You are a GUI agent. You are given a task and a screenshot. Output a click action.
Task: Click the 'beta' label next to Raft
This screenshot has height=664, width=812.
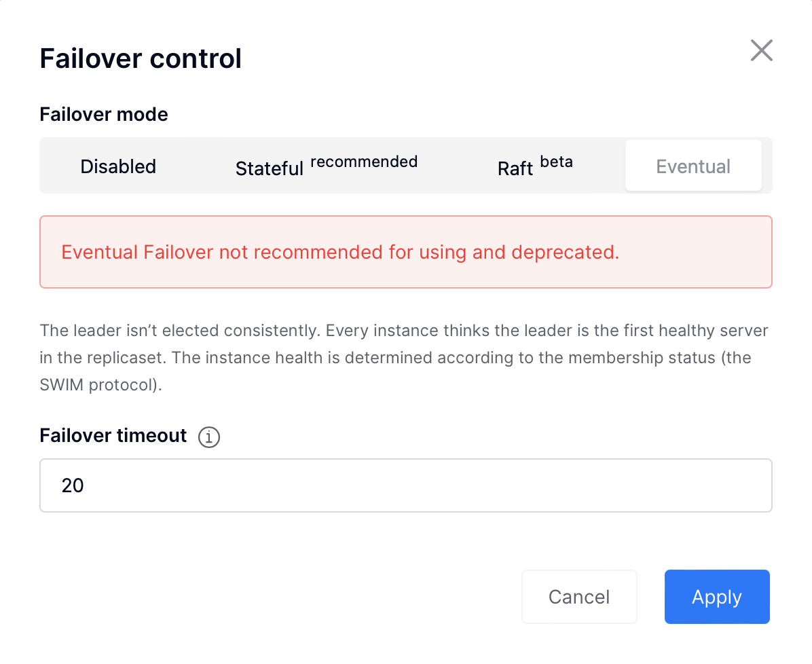(x=556, y=162)
